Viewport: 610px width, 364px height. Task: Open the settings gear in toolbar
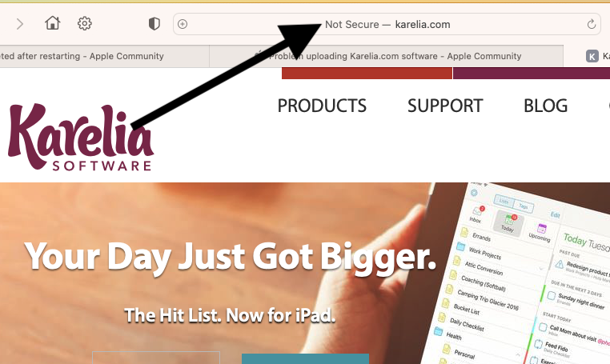(x=84, y=24)
